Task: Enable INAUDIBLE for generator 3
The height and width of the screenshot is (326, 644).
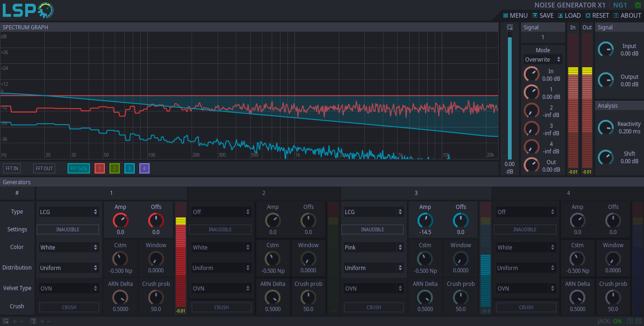Action: (372, 229)
